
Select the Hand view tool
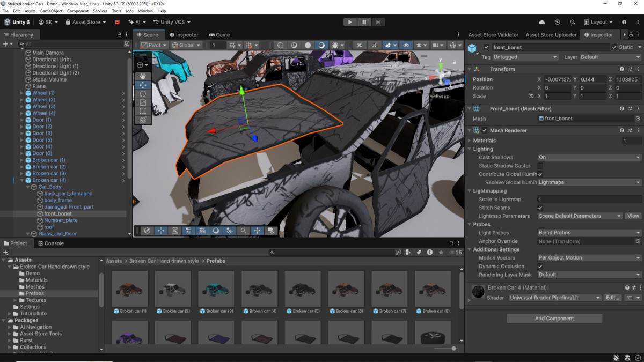point(143,76)
